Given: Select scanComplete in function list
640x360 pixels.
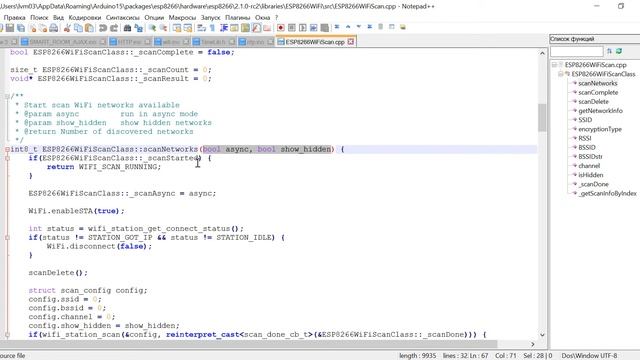Looking at the screenshot, I should pos(598,93).
